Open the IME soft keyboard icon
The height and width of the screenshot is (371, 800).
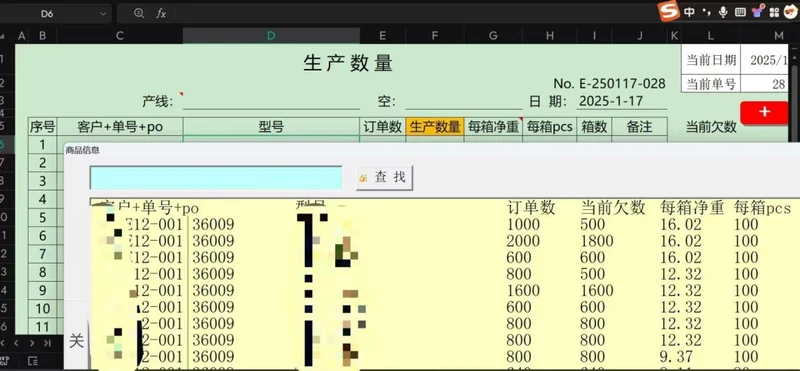(740, 12)
